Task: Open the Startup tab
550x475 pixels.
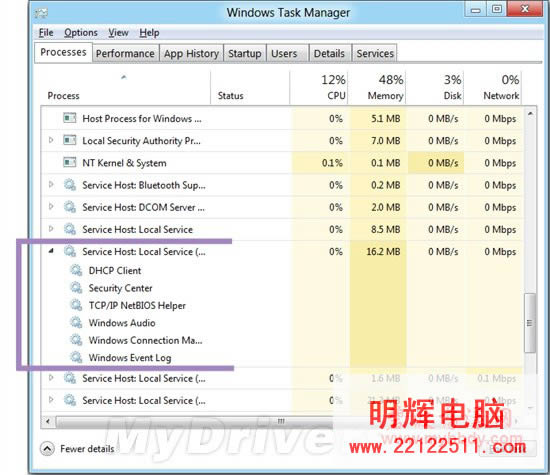Action: [x=244, y=53]
